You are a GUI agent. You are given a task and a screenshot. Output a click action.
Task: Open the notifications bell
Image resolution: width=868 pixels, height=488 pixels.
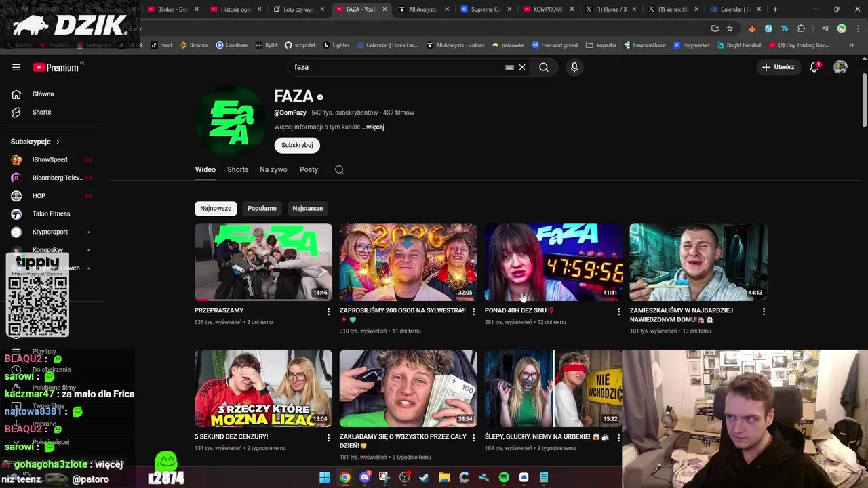click(x=814, y=67)
